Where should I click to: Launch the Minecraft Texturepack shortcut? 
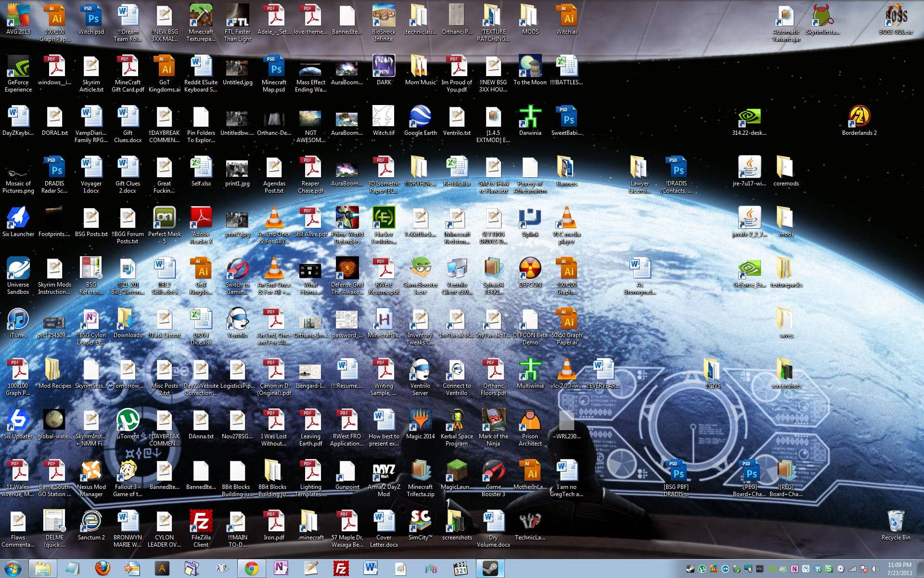pyautogui.click(x=201, y=23)
